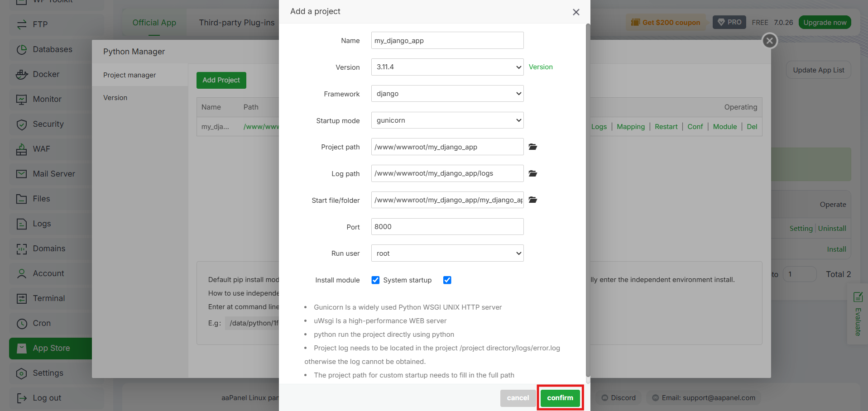This screenshot has height=411, width=868.
Task: Click Restart in the project row
Action: [666, 127]
